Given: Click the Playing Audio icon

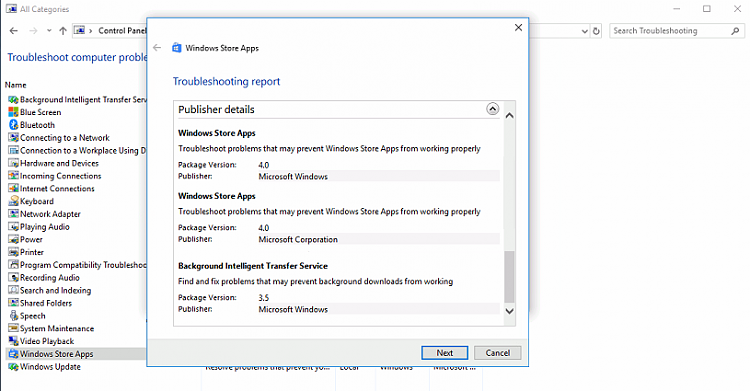Looking at the screenshot, I should click(x=13, y=226).
